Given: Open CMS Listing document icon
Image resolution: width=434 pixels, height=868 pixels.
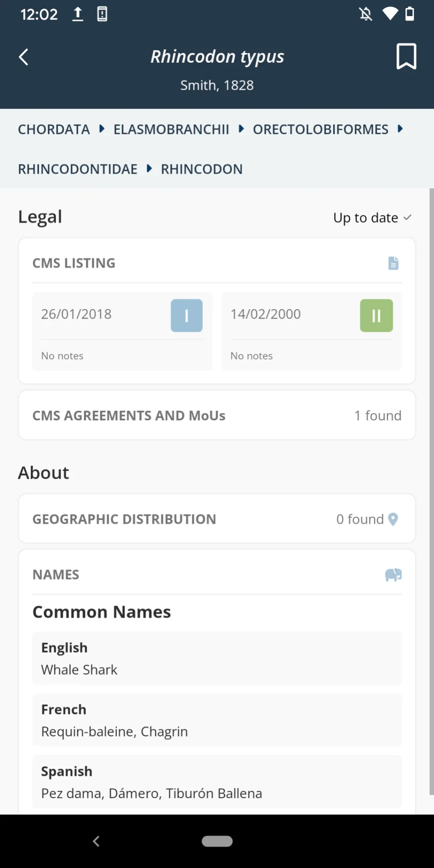Looking at the screenshot, I should coord(393,263).
